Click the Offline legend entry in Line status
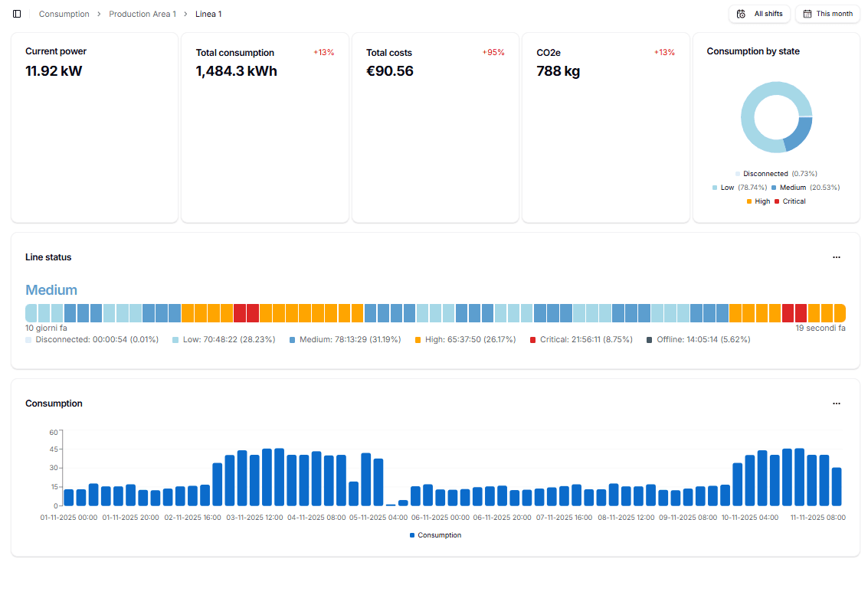The width and height of the screenshot is (868, 598). [698, 339]
